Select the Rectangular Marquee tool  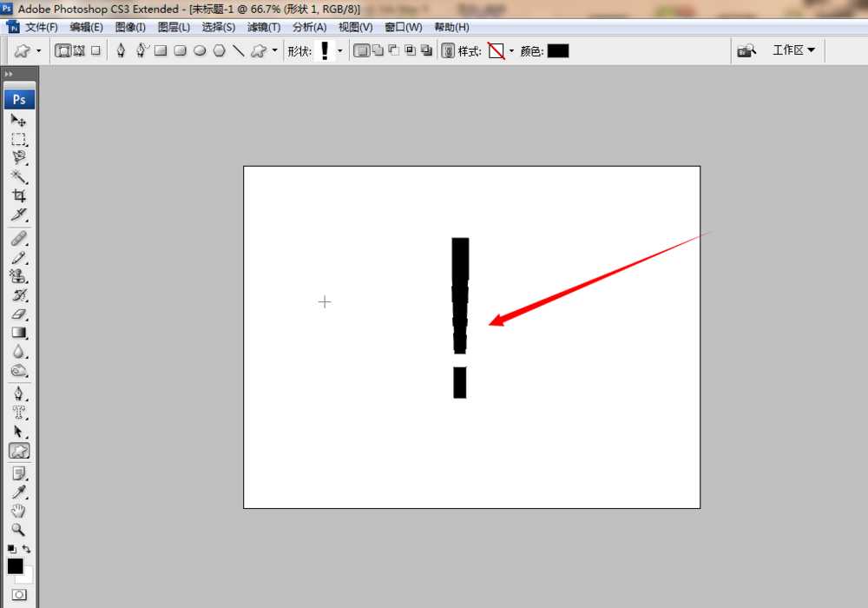pyautogui.click(x=18, y=139)
